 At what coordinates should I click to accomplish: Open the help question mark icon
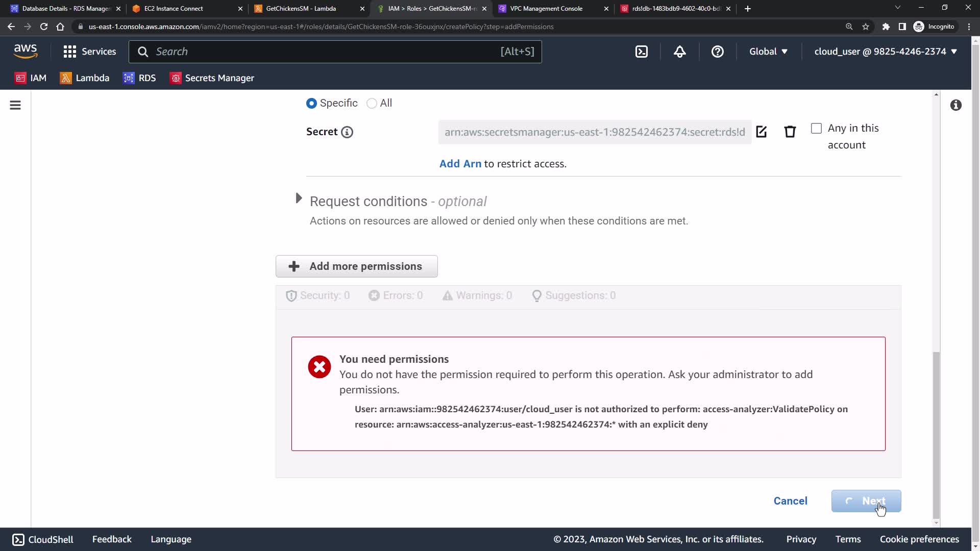(x=717, y=52)
